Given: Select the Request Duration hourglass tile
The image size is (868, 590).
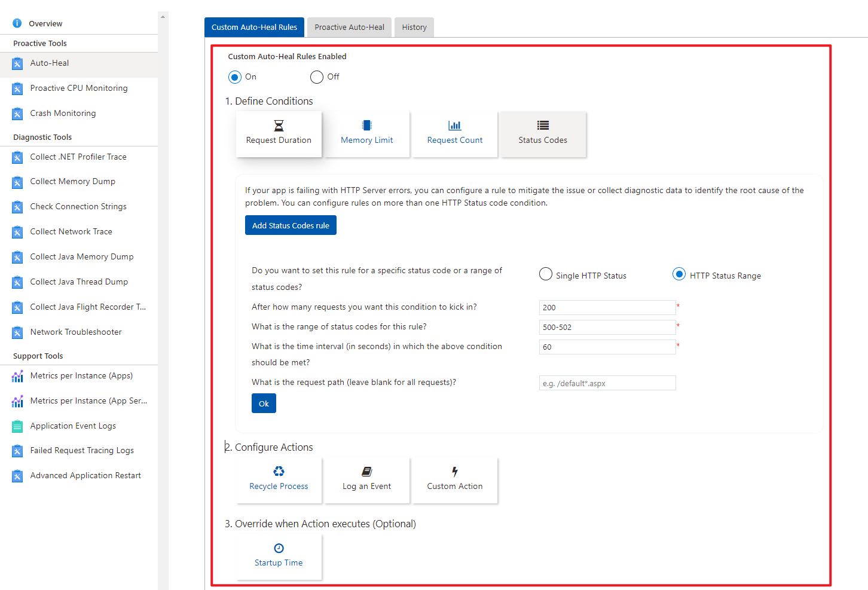Looking at the screenshot, I should coord(279,134).
